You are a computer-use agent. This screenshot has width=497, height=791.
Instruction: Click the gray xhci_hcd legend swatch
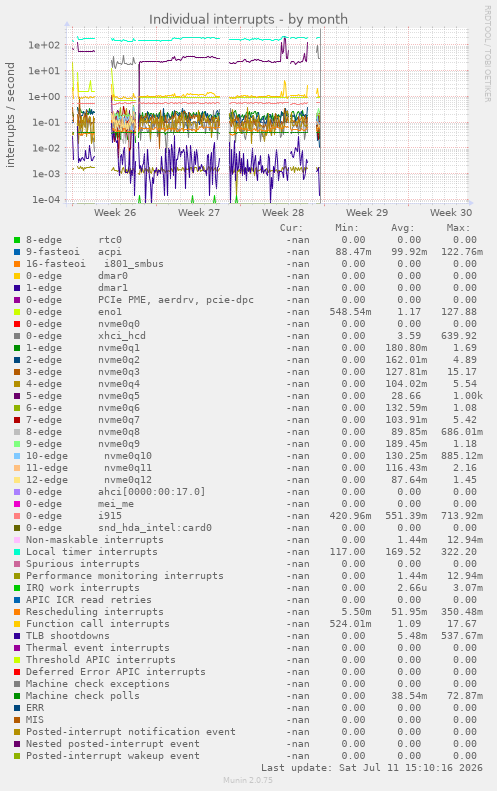point(17,336)
